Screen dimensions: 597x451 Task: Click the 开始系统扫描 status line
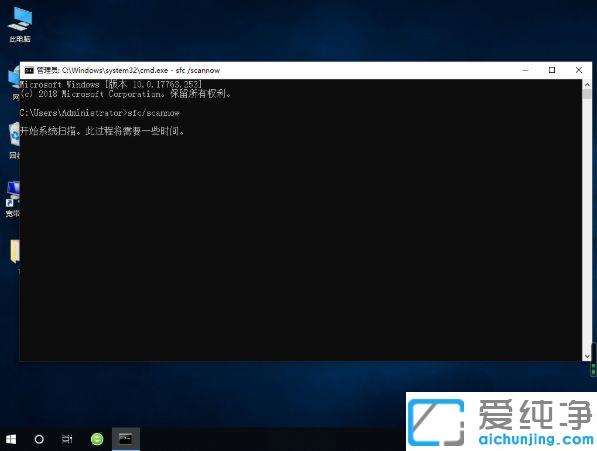pos(102,131)
